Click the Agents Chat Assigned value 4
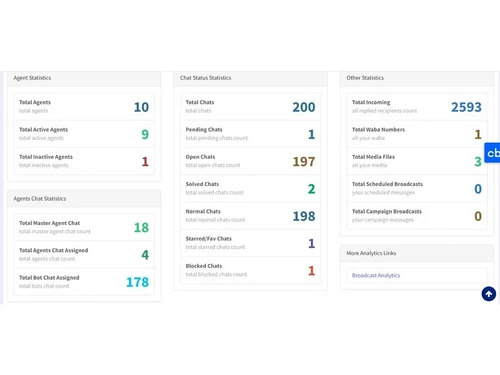The image size is (500, 375). (145, 255)
